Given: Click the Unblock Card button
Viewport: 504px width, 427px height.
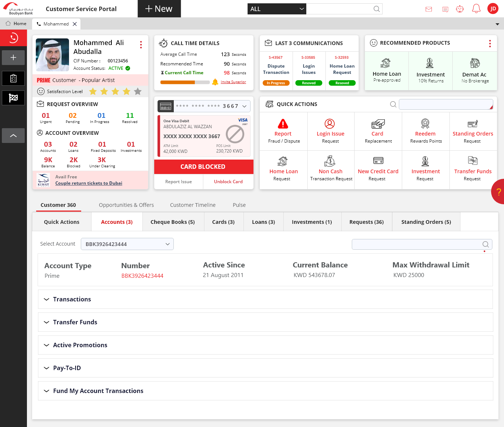Looking at the screenshot, I should point(228,182).
